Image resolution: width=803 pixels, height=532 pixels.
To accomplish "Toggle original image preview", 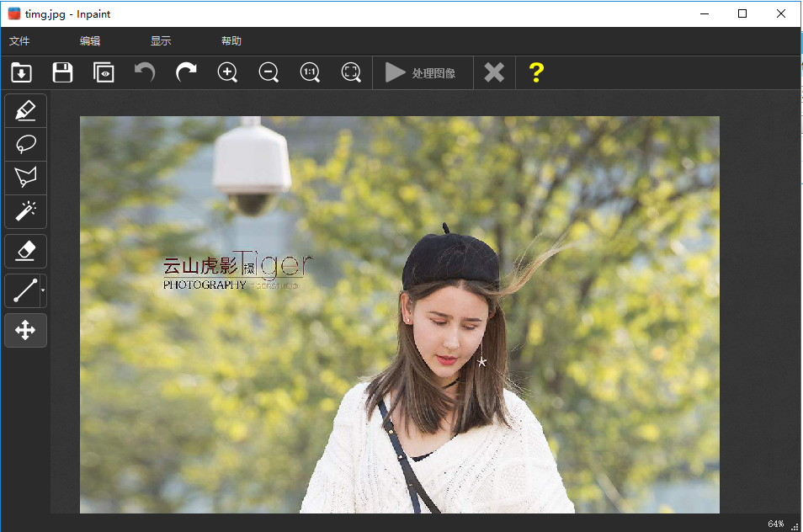I will pyautogui.click(x=104, y=72).
